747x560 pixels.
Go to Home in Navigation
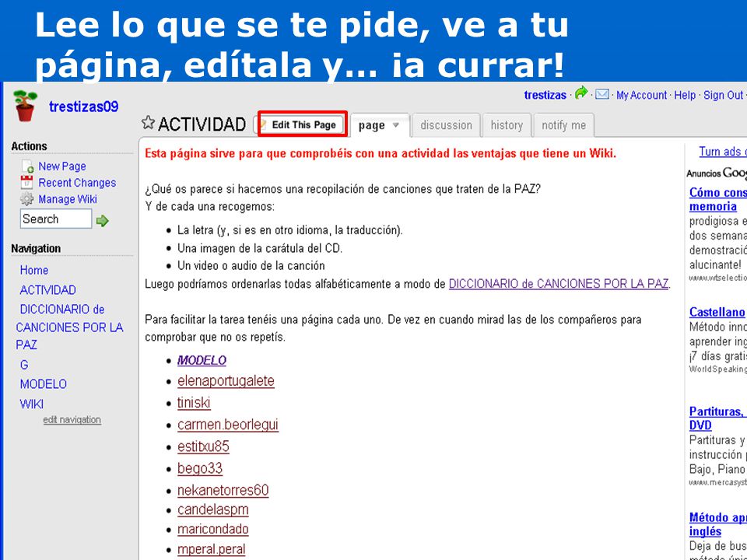click(33, 270)
